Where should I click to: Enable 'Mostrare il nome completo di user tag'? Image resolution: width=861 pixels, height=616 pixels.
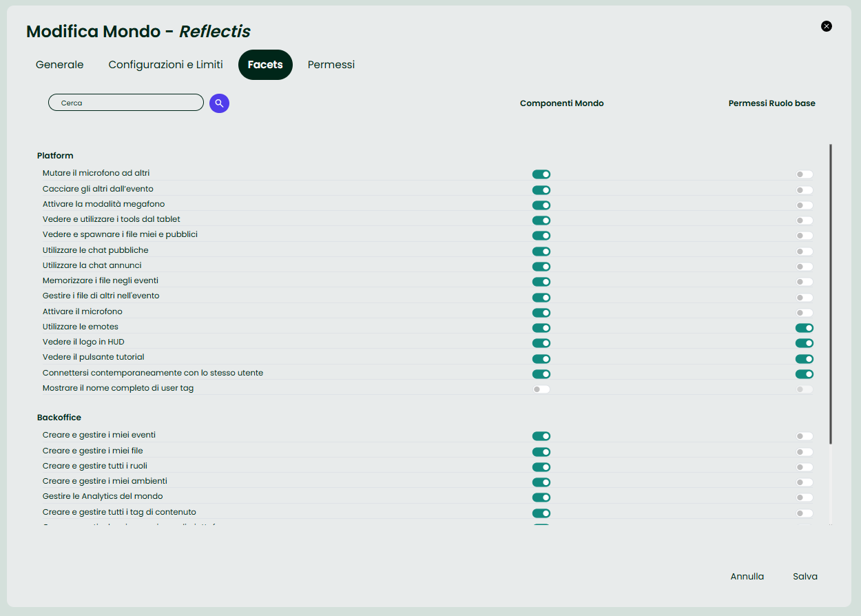tap(541, 389)
